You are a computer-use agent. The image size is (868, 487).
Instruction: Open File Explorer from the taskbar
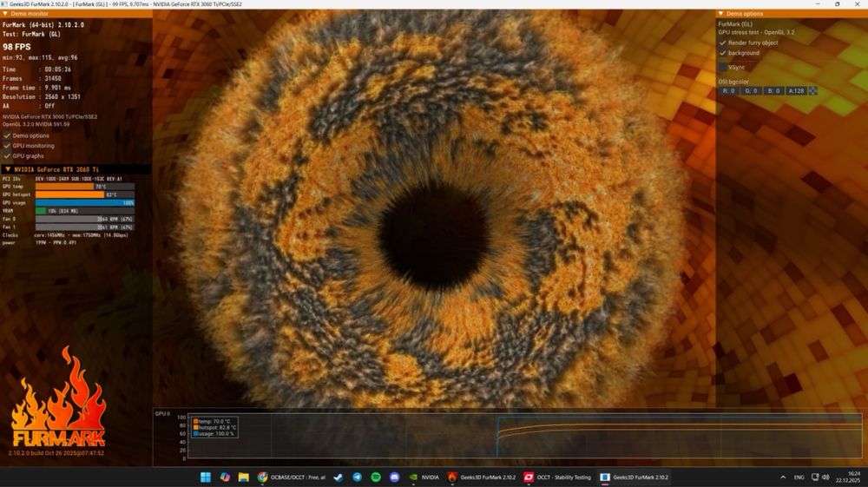[244, 477]
